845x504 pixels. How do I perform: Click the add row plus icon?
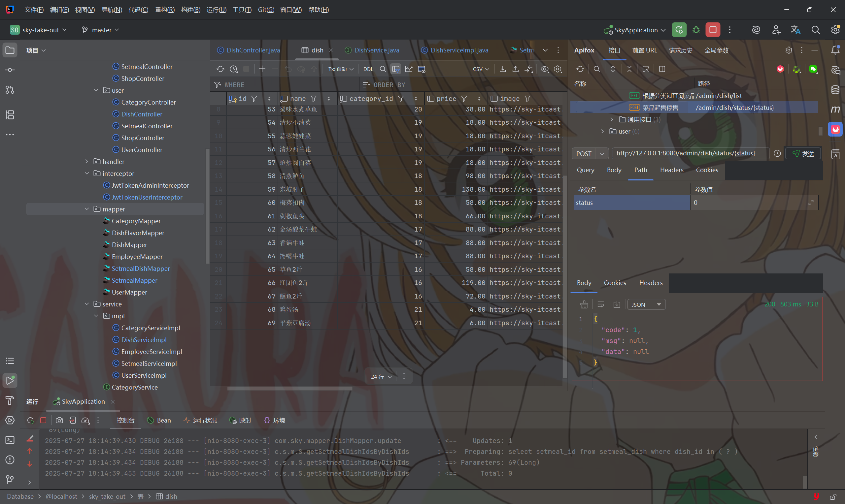[262, 69]
